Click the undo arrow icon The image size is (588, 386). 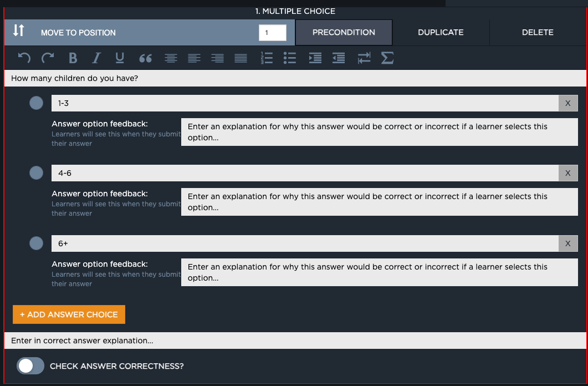point(24,58)
